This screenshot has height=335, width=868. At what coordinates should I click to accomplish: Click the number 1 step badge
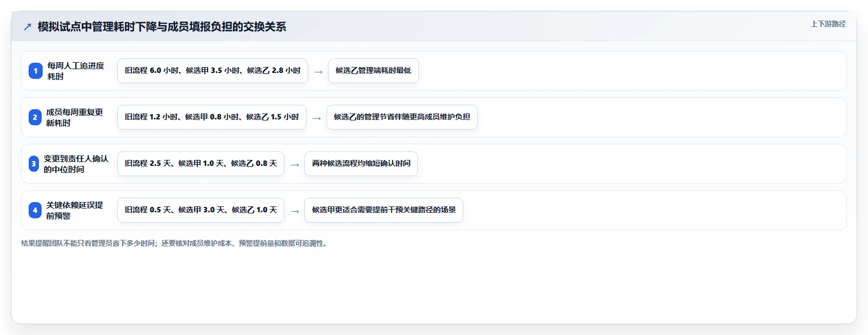[36, 71]
